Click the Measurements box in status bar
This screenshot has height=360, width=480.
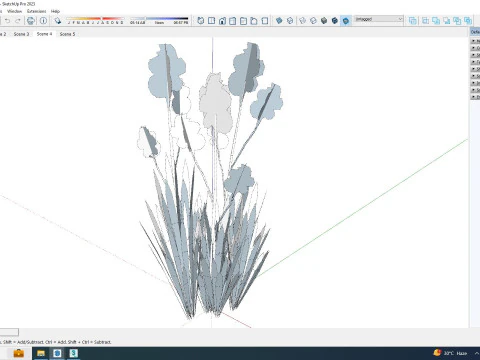(9, 332)
